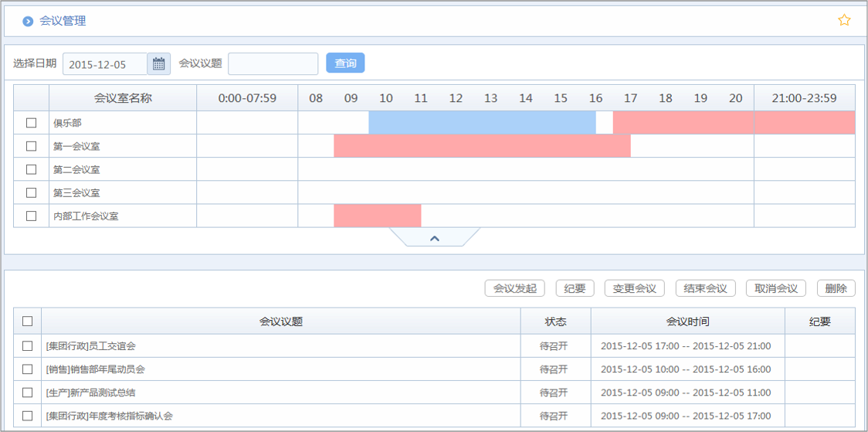
Task: Select the red 第一会议室 booking block
Action: pos(482,146)
